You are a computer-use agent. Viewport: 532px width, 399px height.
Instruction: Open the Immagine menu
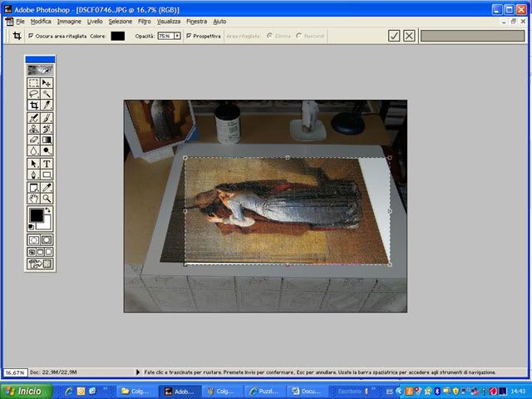click(69, 22)
